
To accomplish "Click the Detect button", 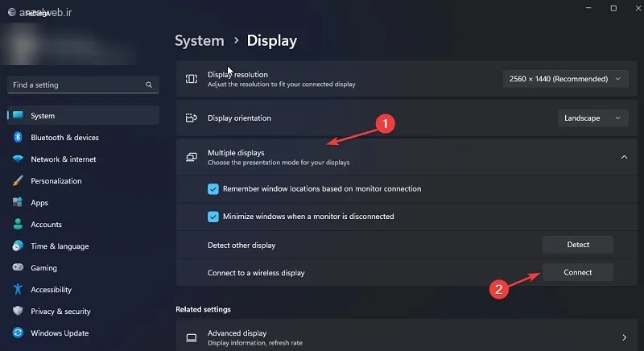I will pyautogui.click(x=578, y=245).
